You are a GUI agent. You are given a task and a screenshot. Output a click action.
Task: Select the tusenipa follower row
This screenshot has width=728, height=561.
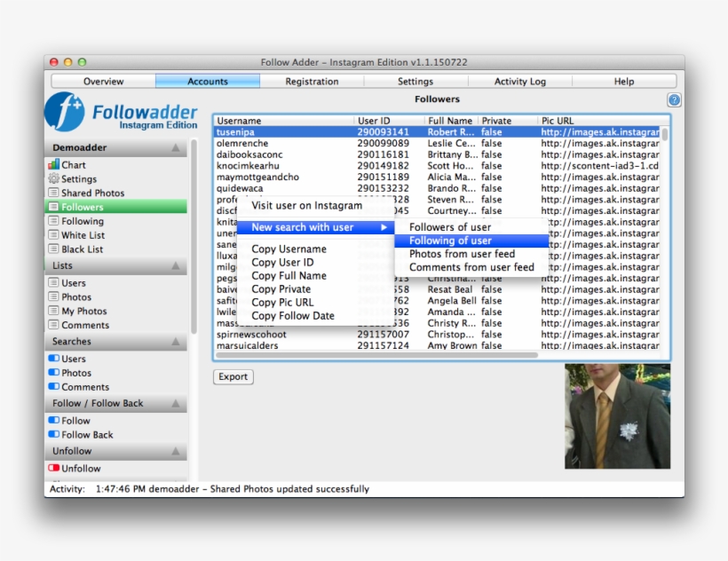pos(437,132)
